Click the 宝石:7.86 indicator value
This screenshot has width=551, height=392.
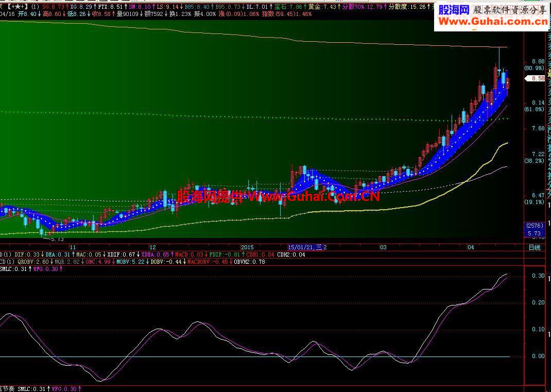(x=288, y=6)
